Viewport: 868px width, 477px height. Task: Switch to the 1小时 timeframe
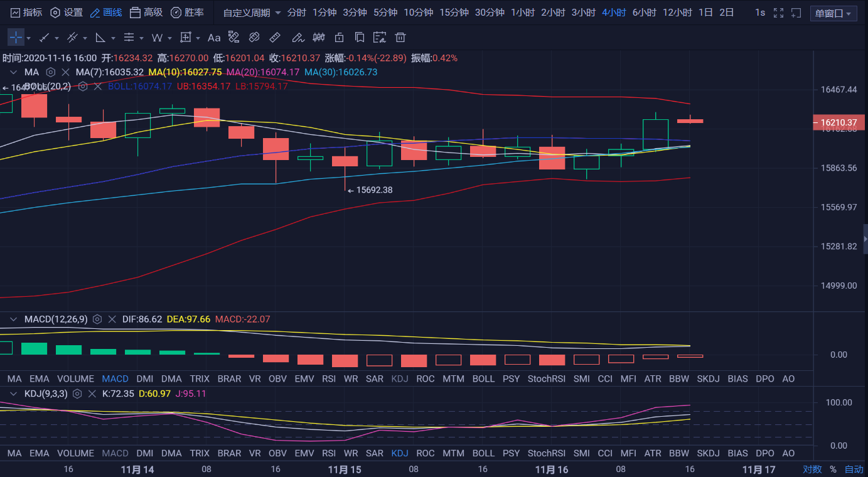pyautogui.click(x=523, y=13)
